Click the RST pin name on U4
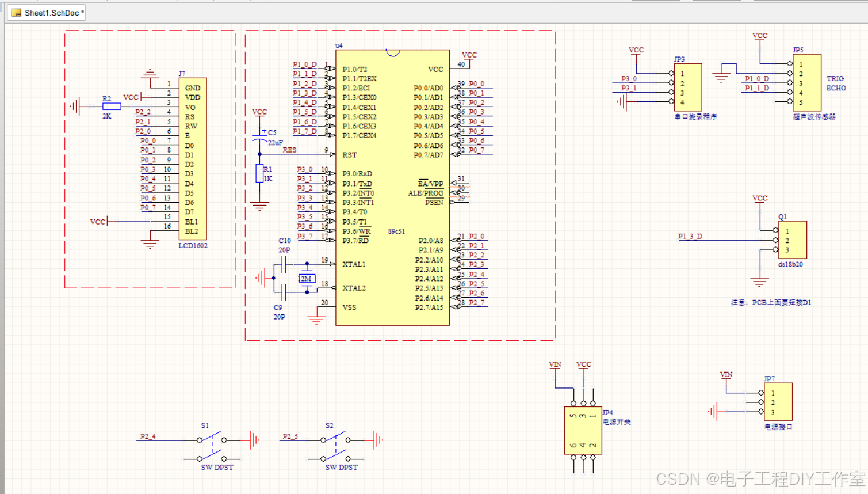The height and width of the screenshot is (494, 868). click(x=349, y=155)
